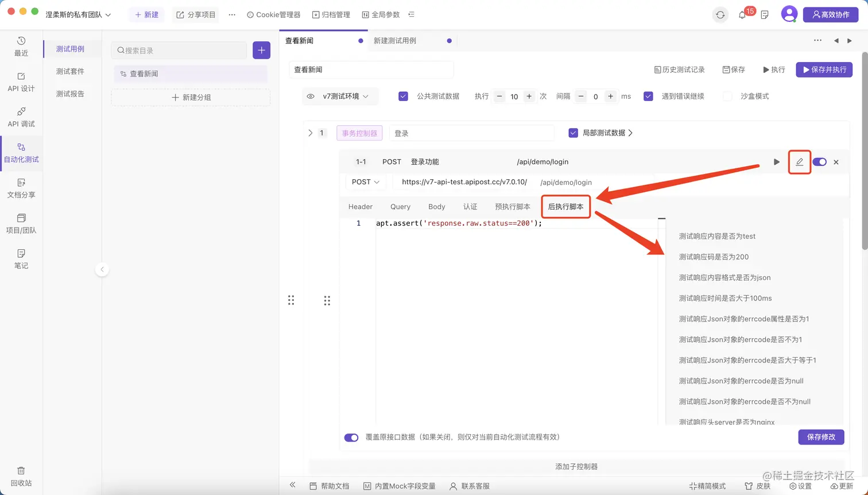The height and width of the screenshot is (495, 868).
Task: Increase the 执行 count with plus
Action: tap(529, 96)
